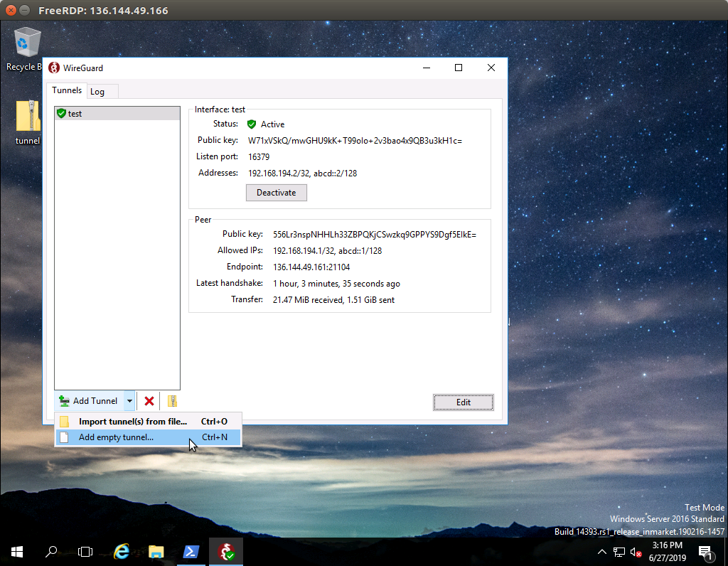Choose Import tunnel(s) from file menu entry
728x566 pixels.
point(133,422)
